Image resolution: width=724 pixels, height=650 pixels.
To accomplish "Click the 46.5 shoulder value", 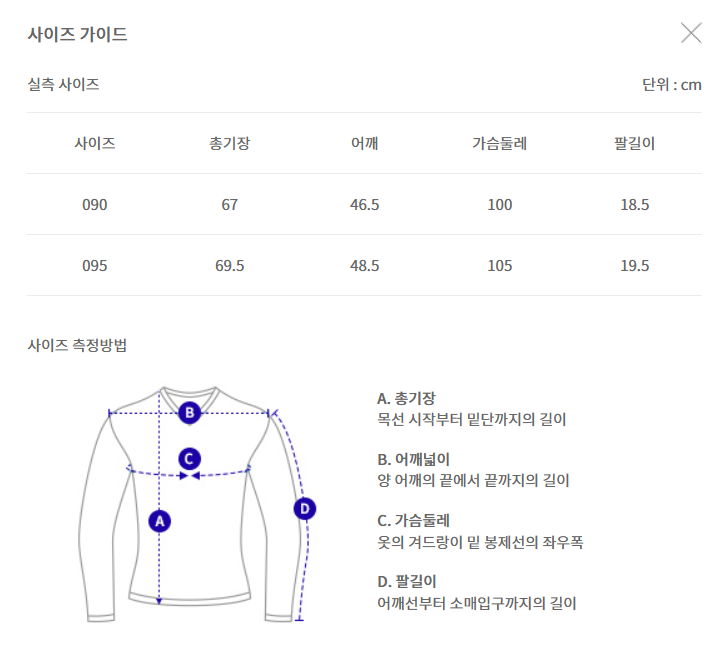I will (x=365, y=205).
